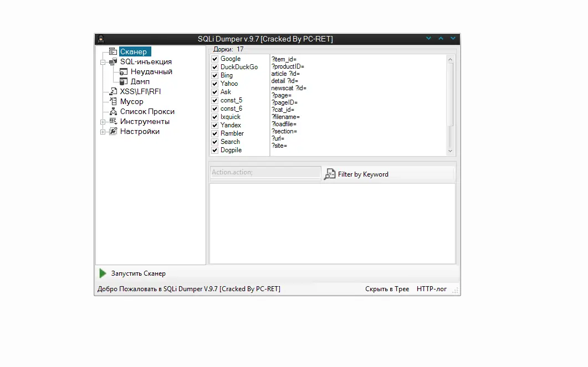
Task: Collapse the SQL-инъекция tree branch
Action: point(102,61)
